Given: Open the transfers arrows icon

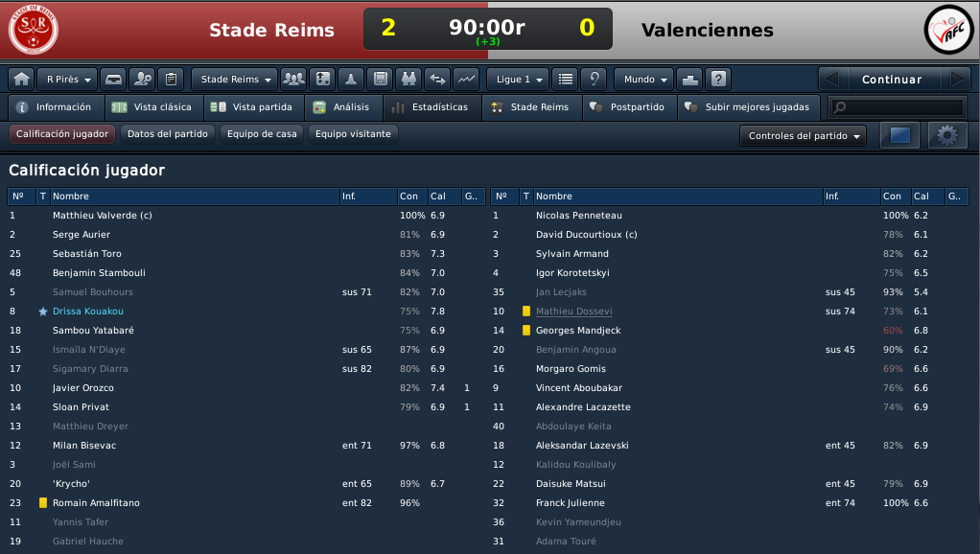Looking at the screenshot, I should (x=437, y=80).
